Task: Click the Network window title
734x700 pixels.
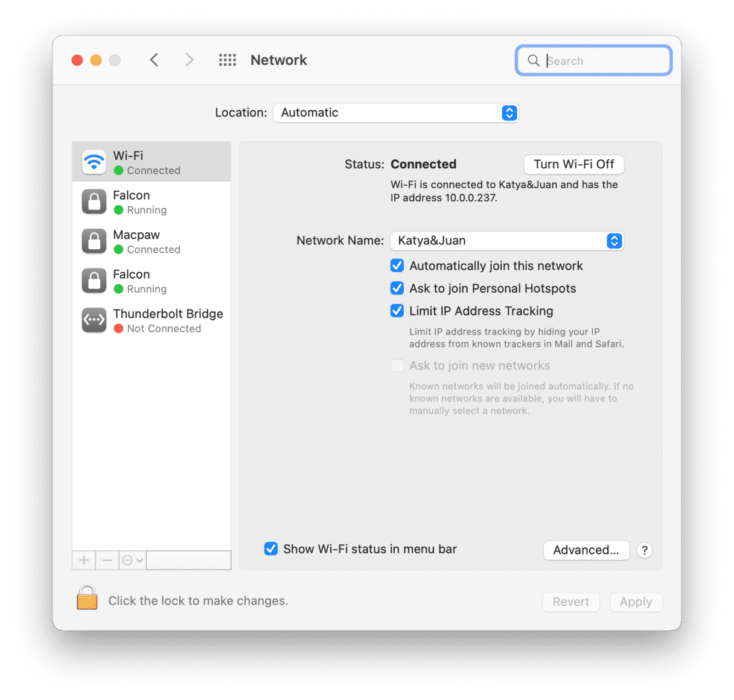Action: [279, 60]
